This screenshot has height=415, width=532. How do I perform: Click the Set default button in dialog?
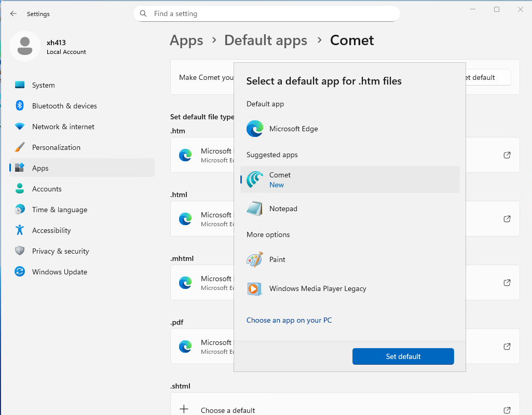pos(403,356)
